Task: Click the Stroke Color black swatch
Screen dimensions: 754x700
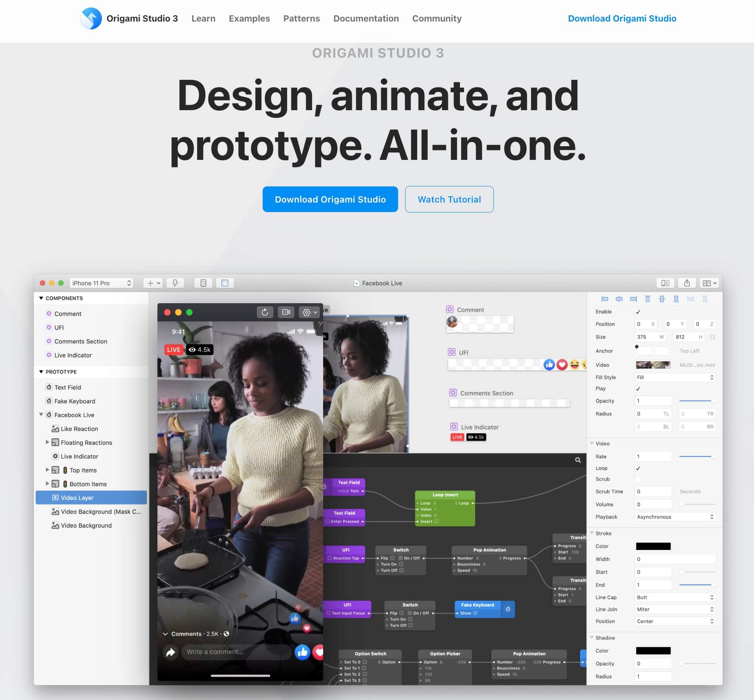Action: [x=653, y=546]
